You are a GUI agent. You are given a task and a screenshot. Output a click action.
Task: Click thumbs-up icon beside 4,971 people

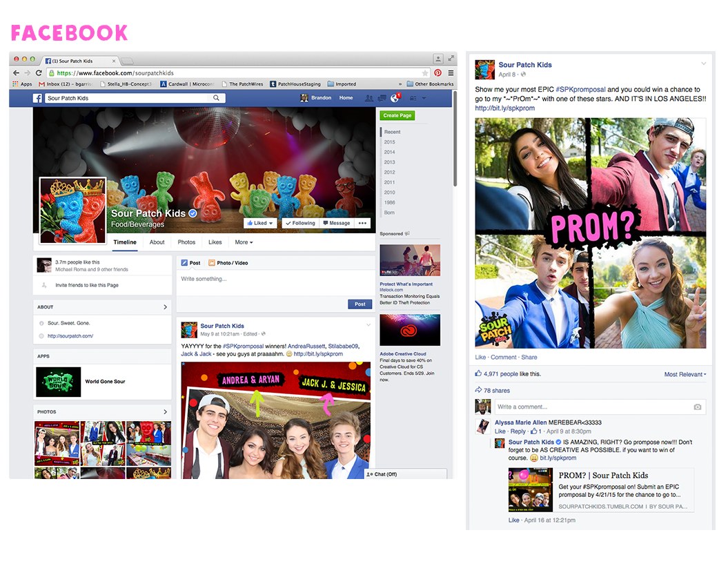[x=478, y=373]
